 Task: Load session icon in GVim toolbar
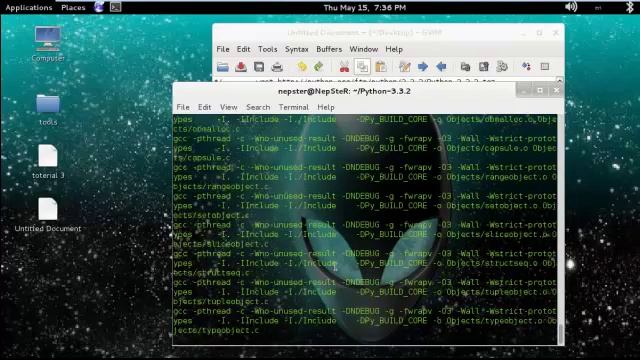pos(465,67)
